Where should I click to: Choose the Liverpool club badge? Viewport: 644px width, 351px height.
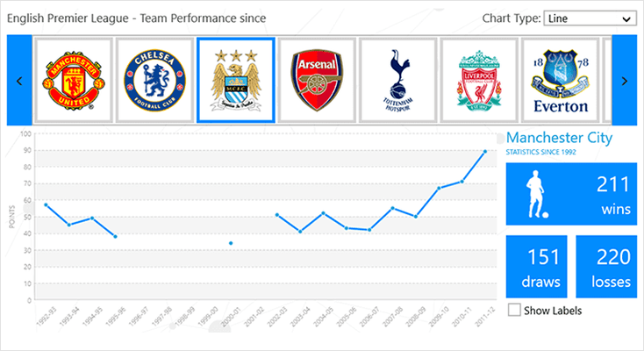[x=479, y=81]
